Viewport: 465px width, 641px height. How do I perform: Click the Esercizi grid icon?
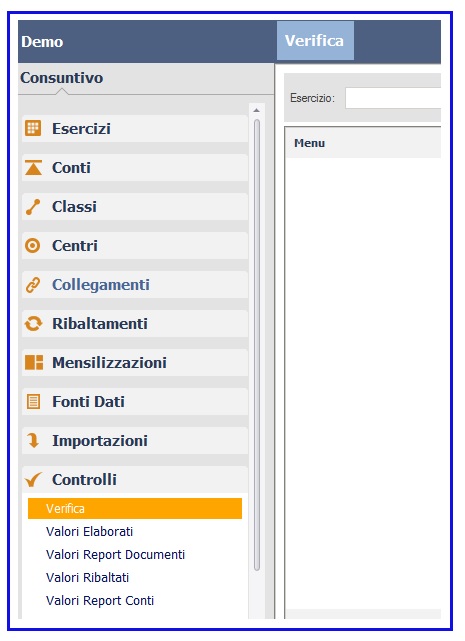(33, 128)
